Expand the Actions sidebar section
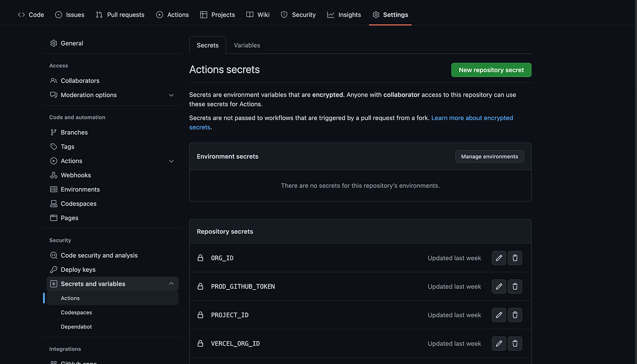637x364 pixels. pyautogui.click(x=171, y=160)
